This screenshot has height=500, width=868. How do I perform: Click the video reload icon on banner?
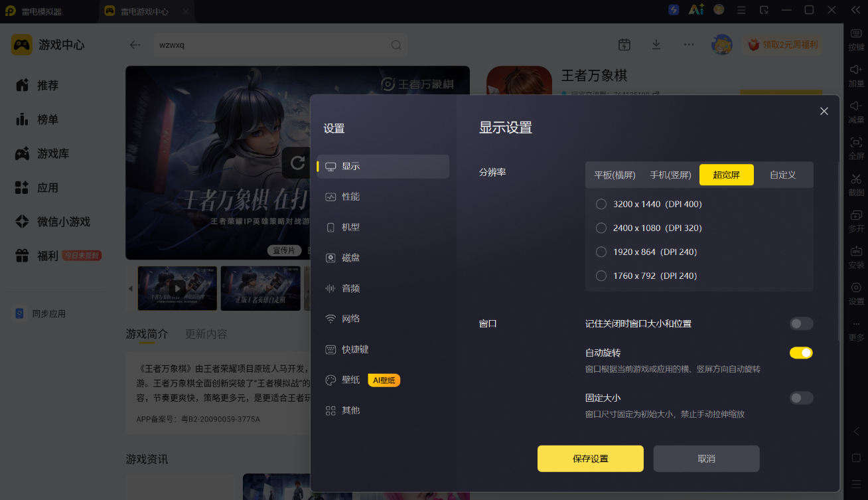pyautogui.click(x=296, y=163)
